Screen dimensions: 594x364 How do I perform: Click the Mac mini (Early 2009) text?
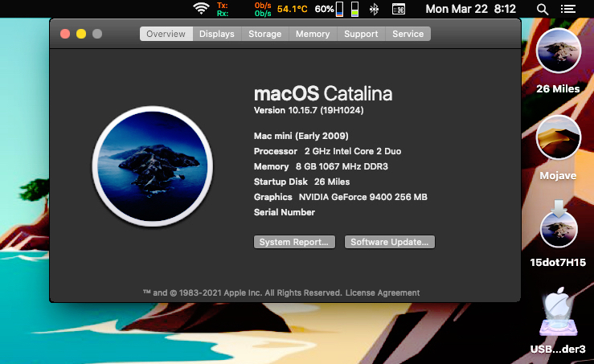click(301, 136)
